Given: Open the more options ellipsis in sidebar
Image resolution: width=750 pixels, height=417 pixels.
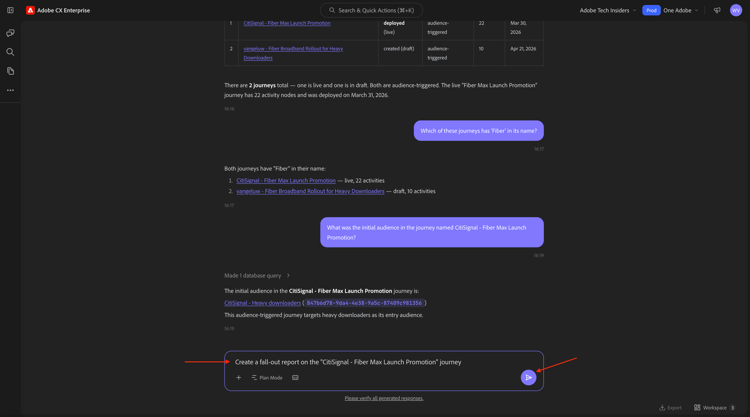Looking at the screenshot, I should [10, 90].
